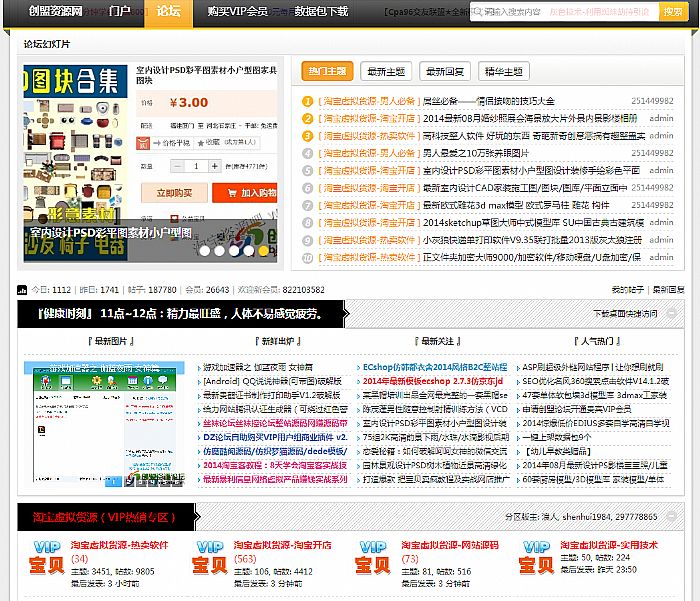Click rank number 9 gray badge
This screenshot has width=700, height=601.
point(308,240)
